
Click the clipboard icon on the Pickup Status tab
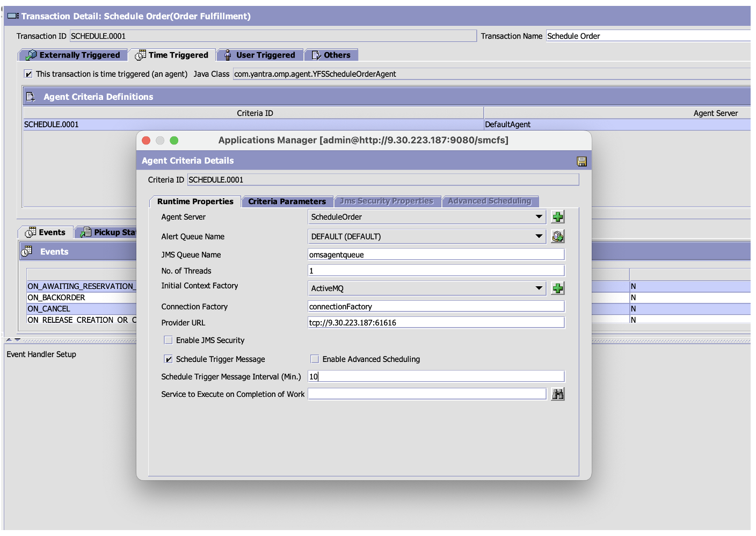86,232
